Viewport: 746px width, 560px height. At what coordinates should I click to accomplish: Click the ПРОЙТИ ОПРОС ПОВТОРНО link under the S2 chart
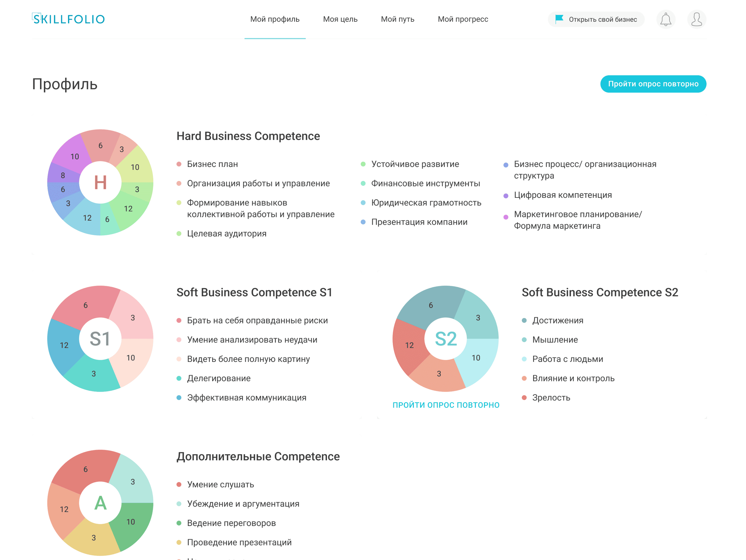point(445,405)
